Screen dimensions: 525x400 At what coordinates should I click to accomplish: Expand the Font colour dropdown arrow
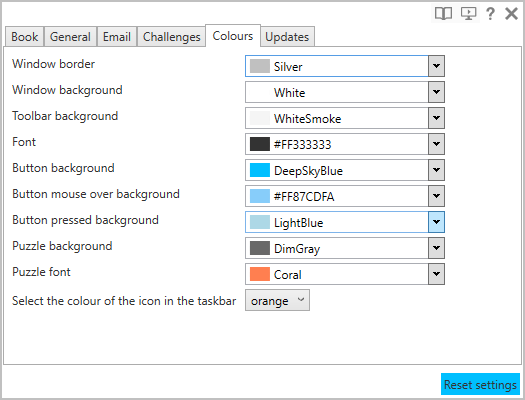436,144
